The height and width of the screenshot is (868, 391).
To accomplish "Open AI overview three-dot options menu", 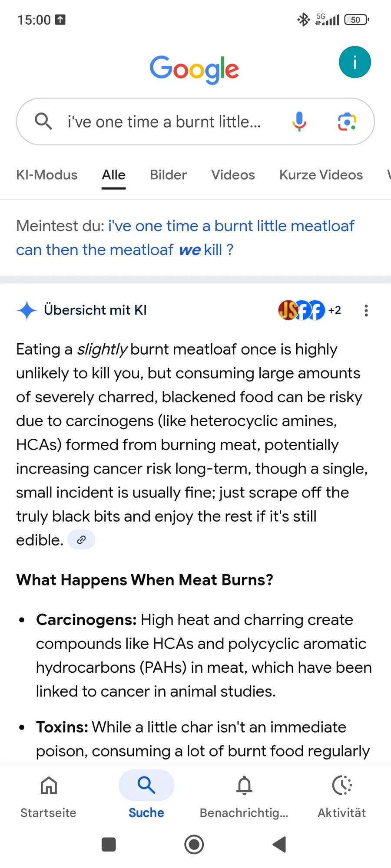I will [x=366, y=310].
